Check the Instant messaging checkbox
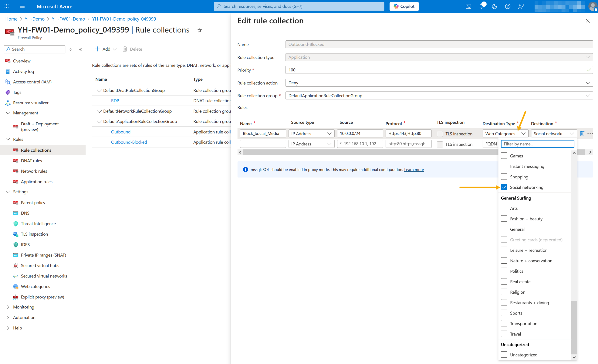This screenshot has height=364, width=598. (504, 166)
